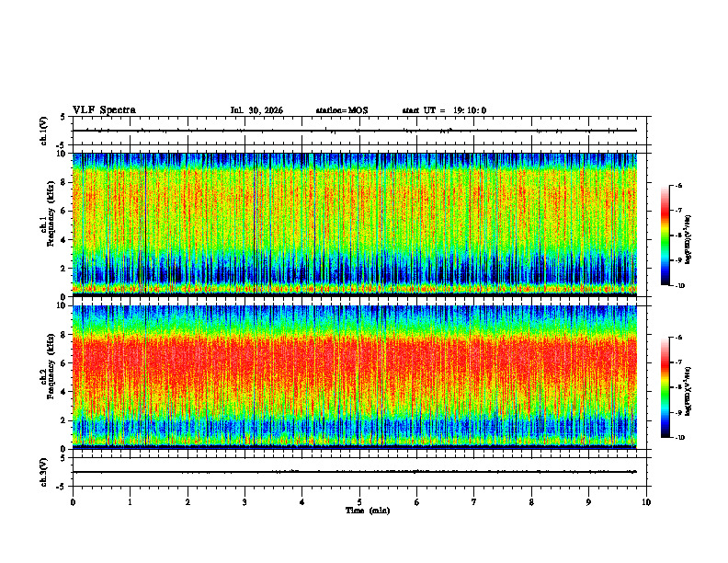
Task: Click the "VLF Spectra" plot title
Action: tap(105, 110)
